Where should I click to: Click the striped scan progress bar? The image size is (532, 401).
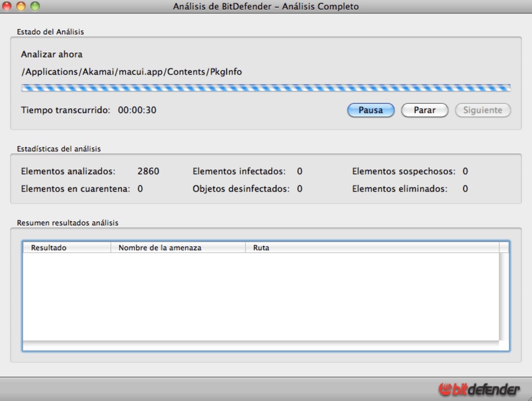(265, 88)
